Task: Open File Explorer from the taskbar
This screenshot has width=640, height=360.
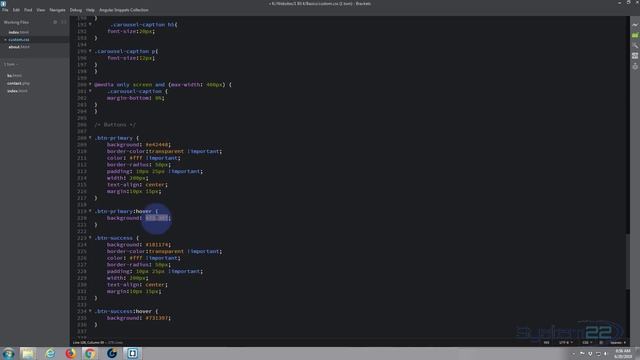Action: point(28,353)
